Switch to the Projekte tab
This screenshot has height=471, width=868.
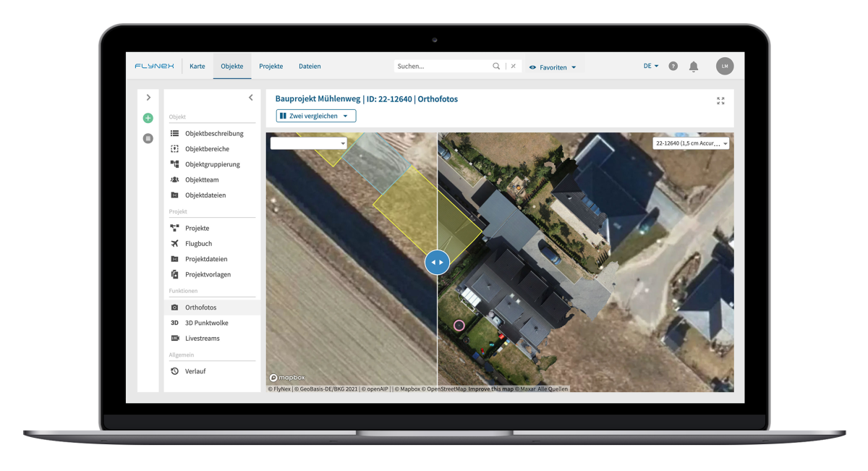pos(271,66)
